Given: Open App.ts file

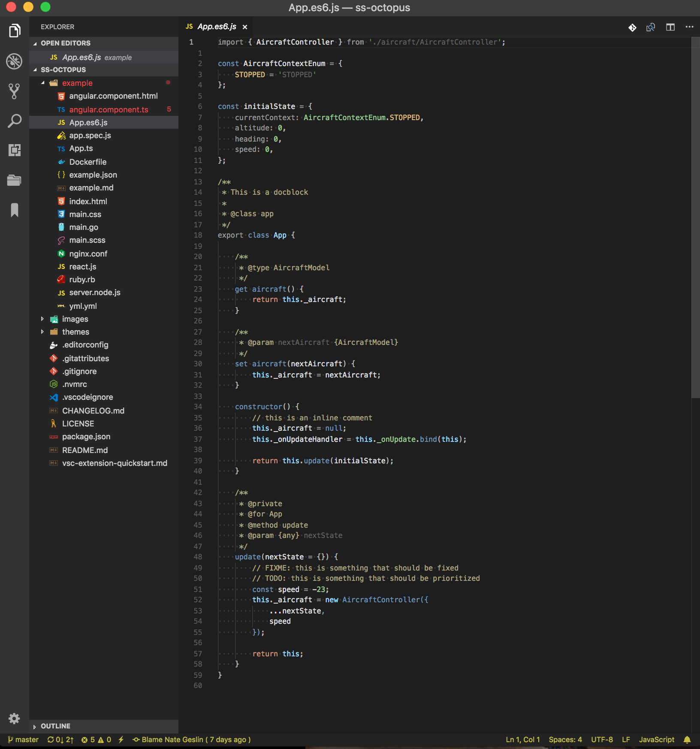Looking at the screenshot, I should 104,148.
